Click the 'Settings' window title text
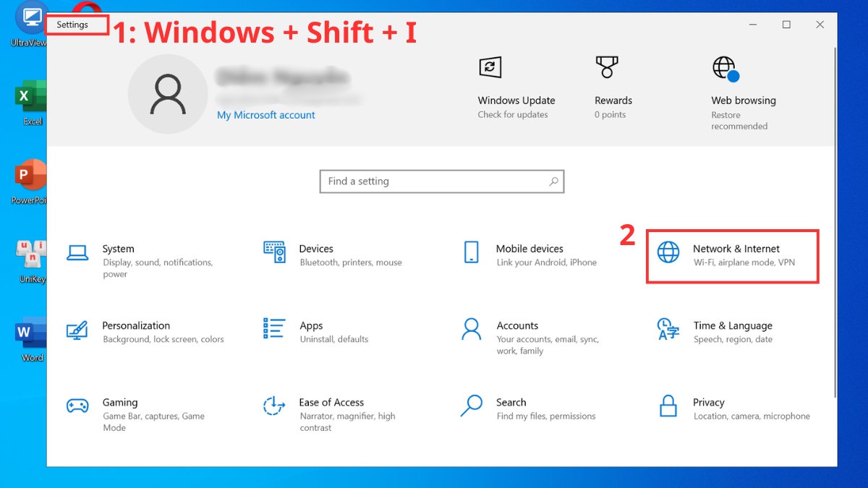This screenshot has height=488, width=868. (72, 25)
